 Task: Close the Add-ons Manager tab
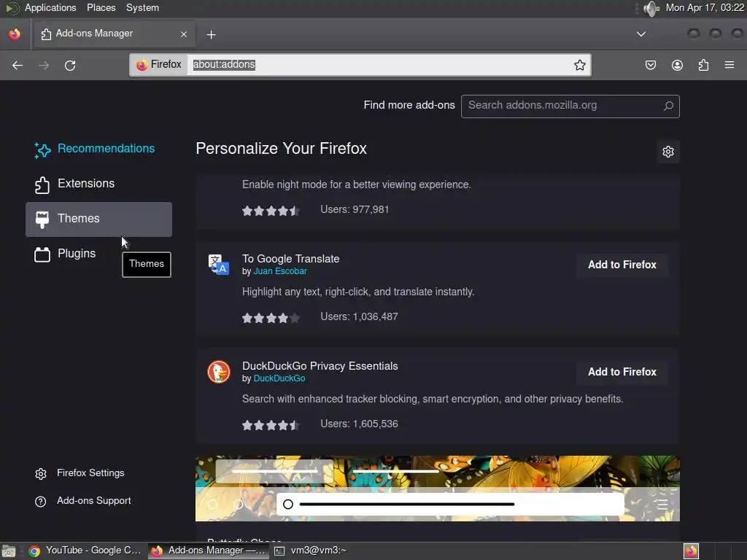click(184, 34)
